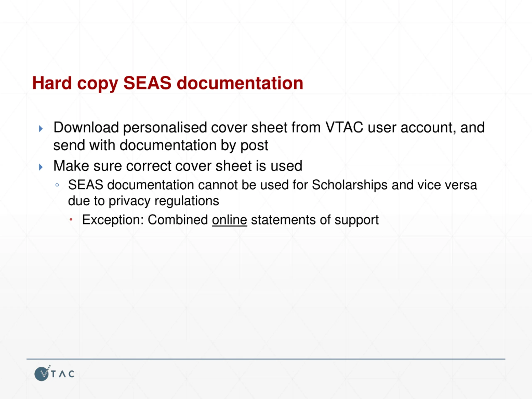Click the word 'SEAS' in the red title
The image size is (532, 399).
(147, 83)
